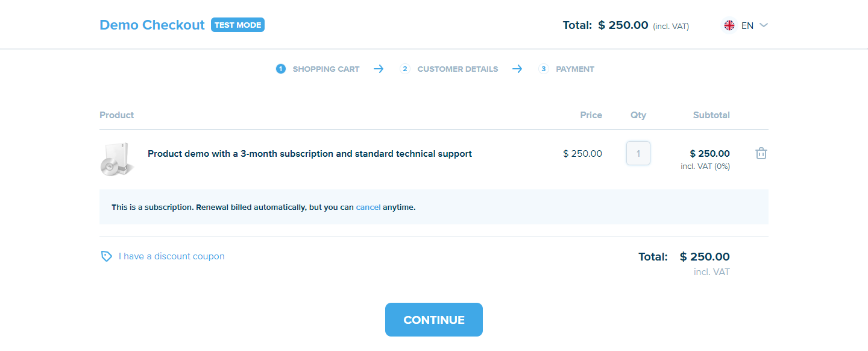
Task: Click the UK flag language icon
Action: click(x=729, y=25)
